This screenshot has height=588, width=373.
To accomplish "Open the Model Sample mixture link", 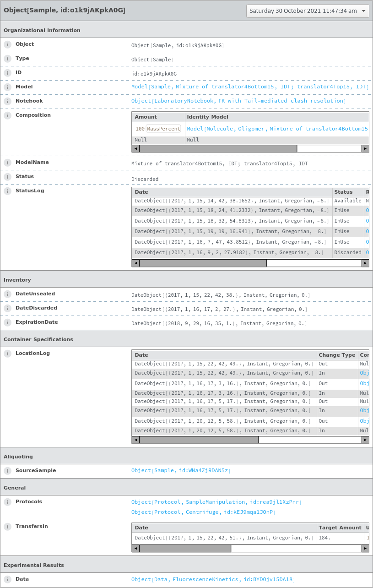I will [x=249, y=87].
